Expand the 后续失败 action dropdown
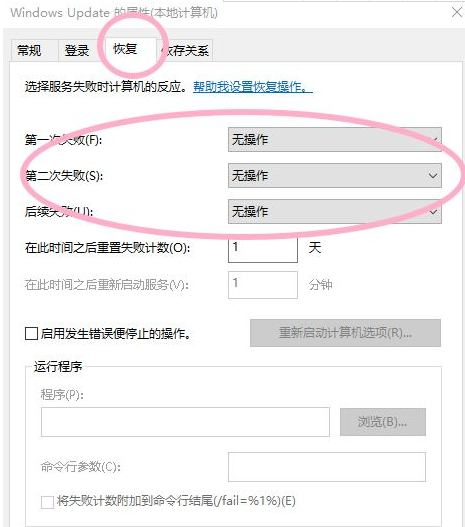 (335, 211)
